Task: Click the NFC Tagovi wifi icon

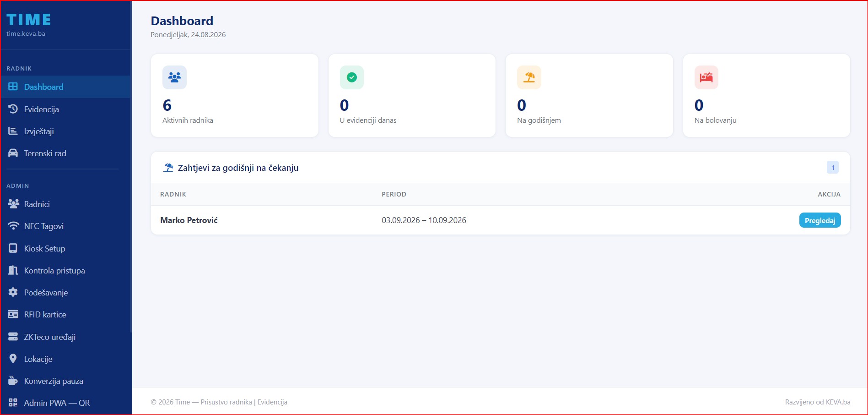Action: (13, 226)
